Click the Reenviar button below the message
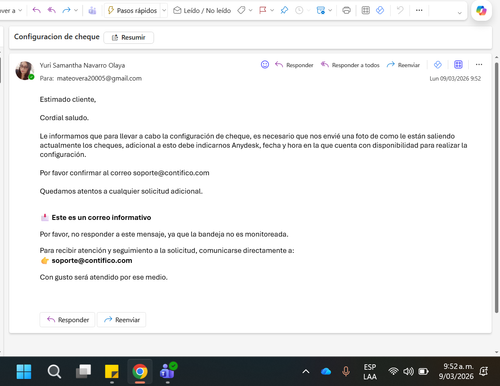The image size is (500, 386). coord(121,320)
